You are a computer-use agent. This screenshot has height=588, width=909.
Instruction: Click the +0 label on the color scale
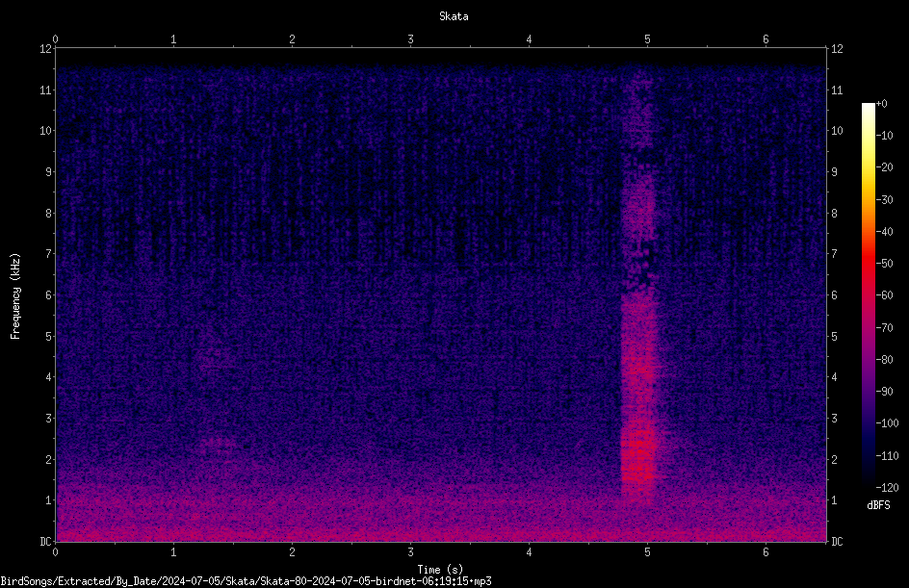click(881, 104)
